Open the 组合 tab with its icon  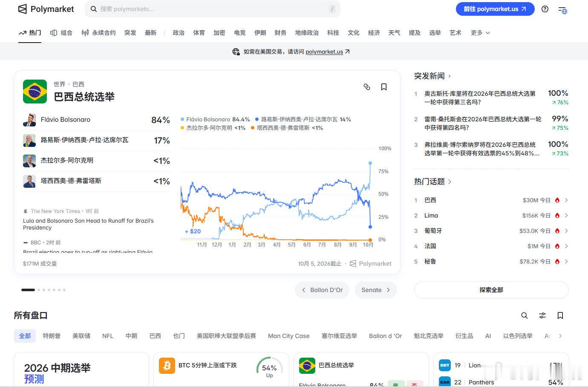coord(61,33)
